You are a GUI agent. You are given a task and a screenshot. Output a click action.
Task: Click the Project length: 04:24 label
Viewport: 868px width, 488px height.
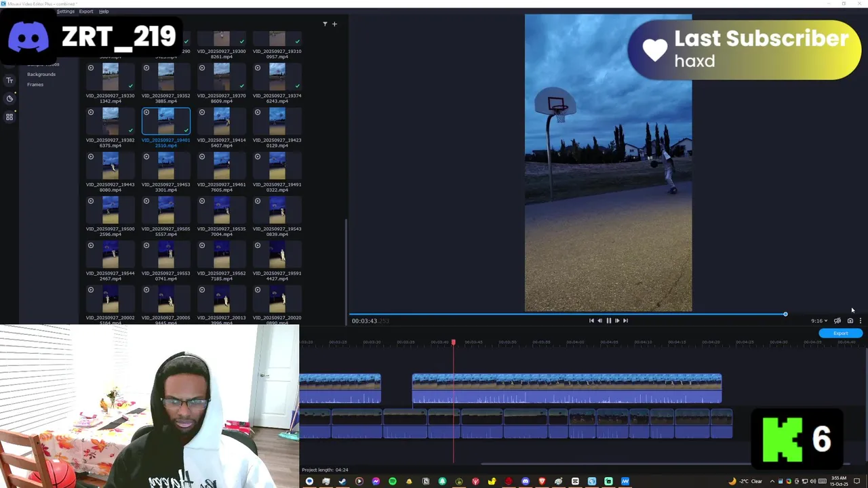[x=325, y=470]
